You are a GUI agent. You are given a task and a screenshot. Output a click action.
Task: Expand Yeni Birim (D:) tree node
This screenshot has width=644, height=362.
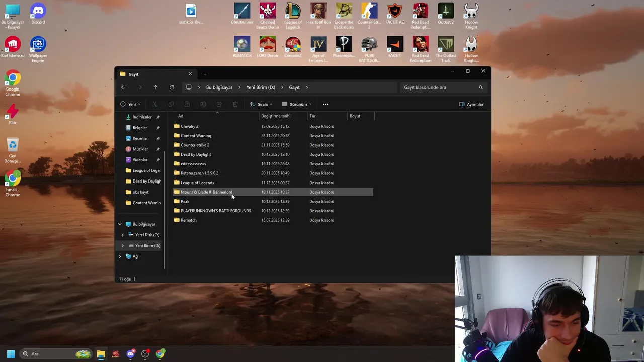[x=122, y=246]
